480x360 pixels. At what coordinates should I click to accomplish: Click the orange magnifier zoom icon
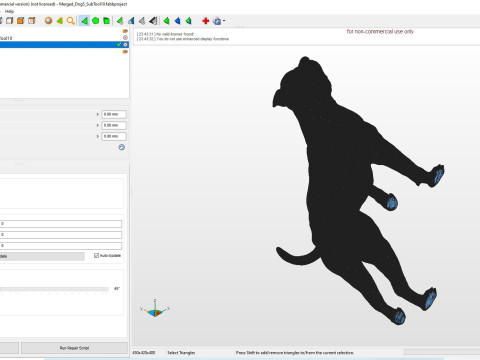coord(71,21)
